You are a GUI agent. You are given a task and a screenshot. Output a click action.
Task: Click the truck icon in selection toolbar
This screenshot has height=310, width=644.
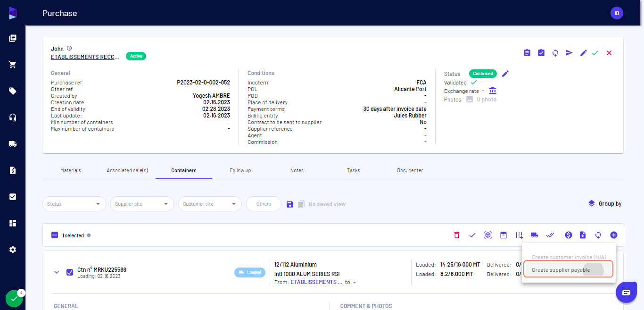click(x=535, y=235)
